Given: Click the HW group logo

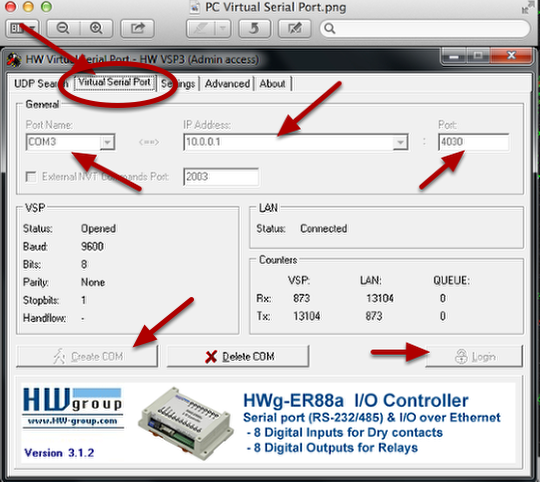Looking at the screenshot, I should [72, 399].
